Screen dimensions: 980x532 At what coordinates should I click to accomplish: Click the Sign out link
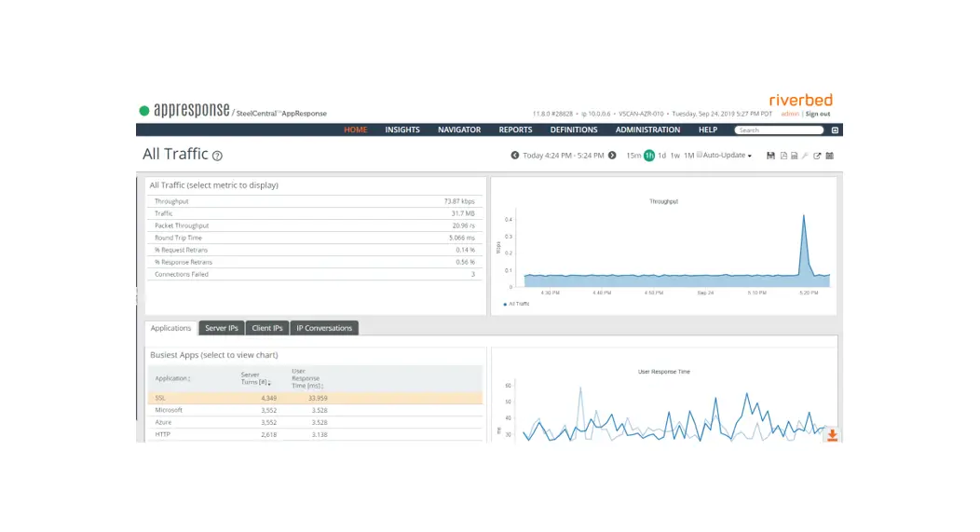pos(818,114)
